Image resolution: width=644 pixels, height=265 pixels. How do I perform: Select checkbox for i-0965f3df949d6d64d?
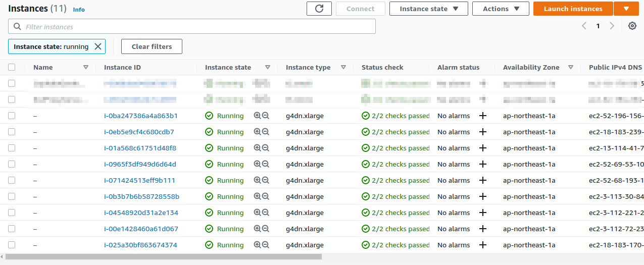tap(12, 164)
